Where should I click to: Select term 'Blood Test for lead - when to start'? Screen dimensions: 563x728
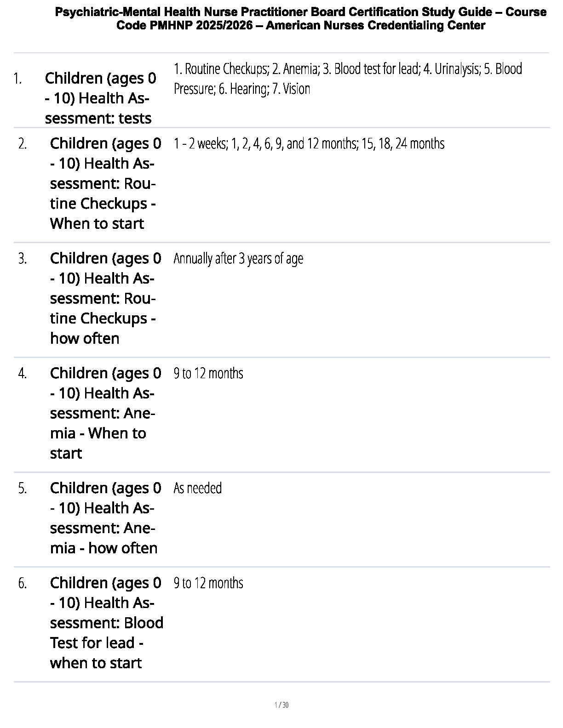point(106,623)
